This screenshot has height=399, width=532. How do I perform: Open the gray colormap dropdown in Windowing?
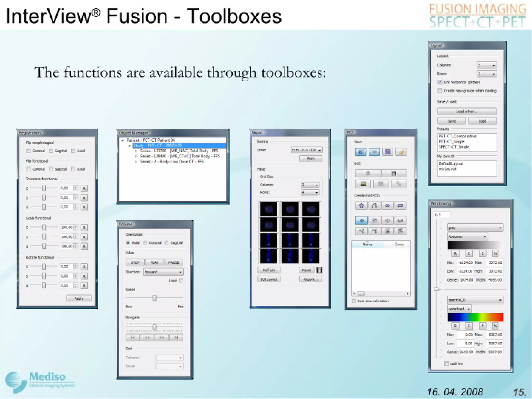(x=475, y=228)
